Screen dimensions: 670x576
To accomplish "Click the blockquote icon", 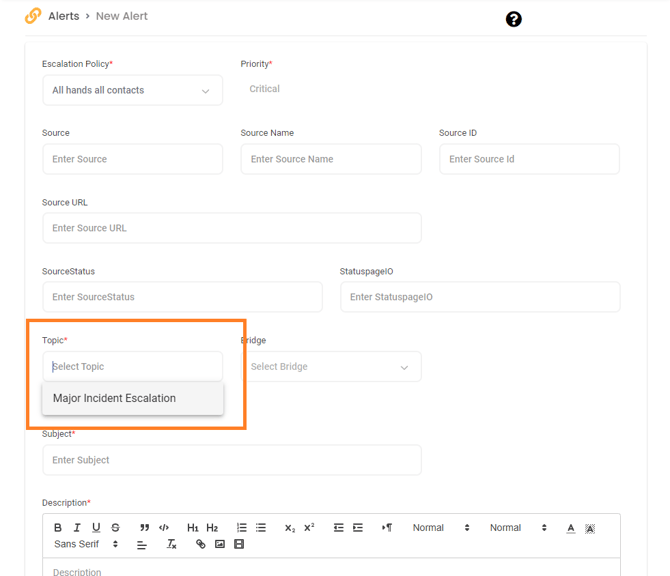I will (x=145, y=528).
